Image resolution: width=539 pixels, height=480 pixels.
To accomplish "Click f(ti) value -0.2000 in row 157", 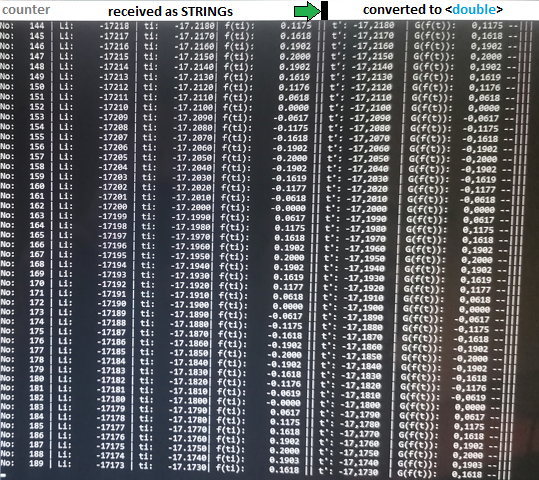I will point(289,158).
